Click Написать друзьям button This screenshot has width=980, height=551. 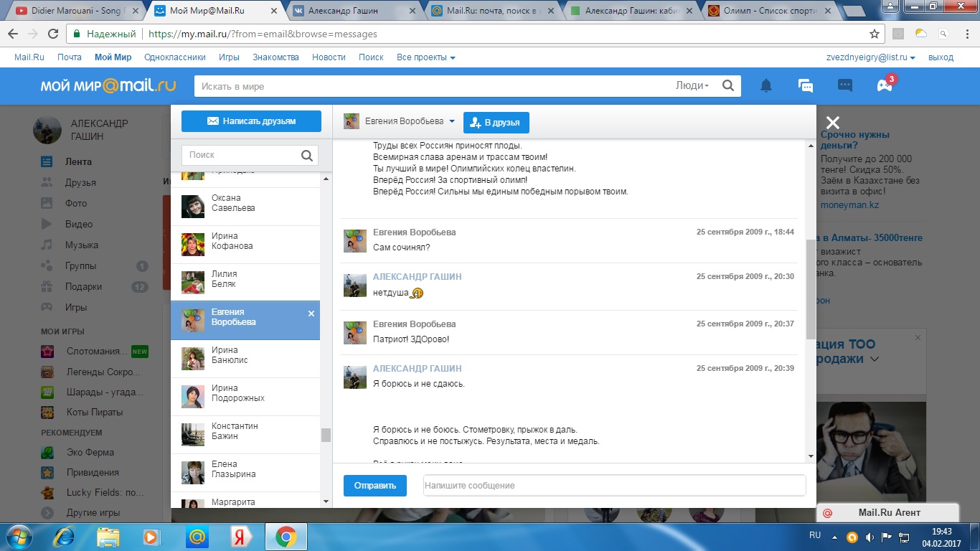point(251,121)
